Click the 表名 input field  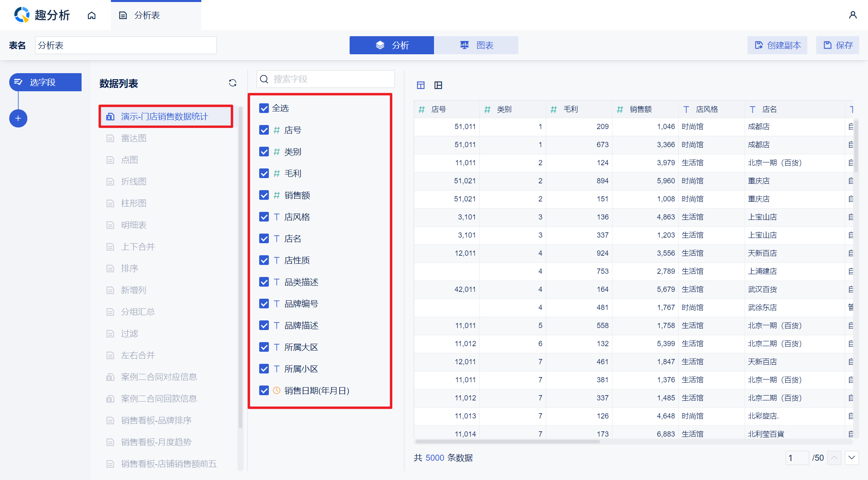(125, 45)
